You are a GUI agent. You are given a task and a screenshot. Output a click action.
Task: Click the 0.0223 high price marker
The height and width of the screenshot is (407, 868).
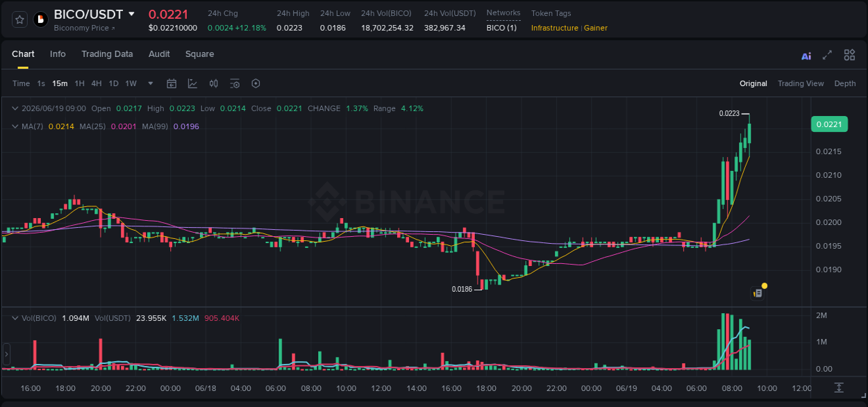(x=729, y=113)
